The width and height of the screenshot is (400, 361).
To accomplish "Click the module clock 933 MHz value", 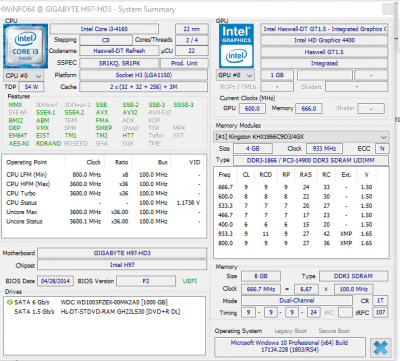I will point(324,149).
